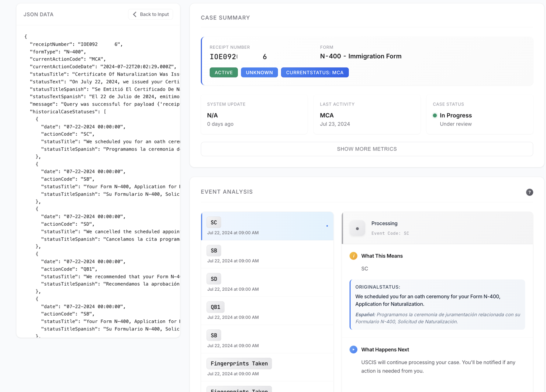Select the SC event in the list
The width and height of the screenshot is (546, 392).
(x=268, y=226)
